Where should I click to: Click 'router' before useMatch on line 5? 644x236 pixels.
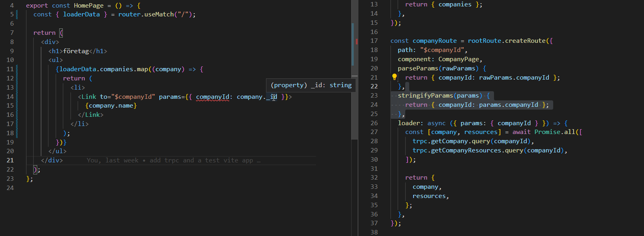click(x=129, y=14)
